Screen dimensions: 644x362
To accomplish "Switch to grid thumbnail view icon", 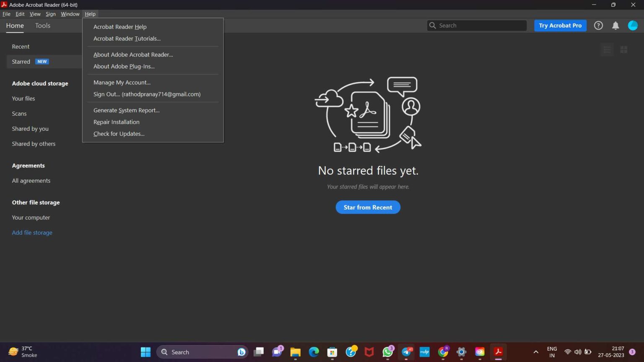I will coord(624,49).
